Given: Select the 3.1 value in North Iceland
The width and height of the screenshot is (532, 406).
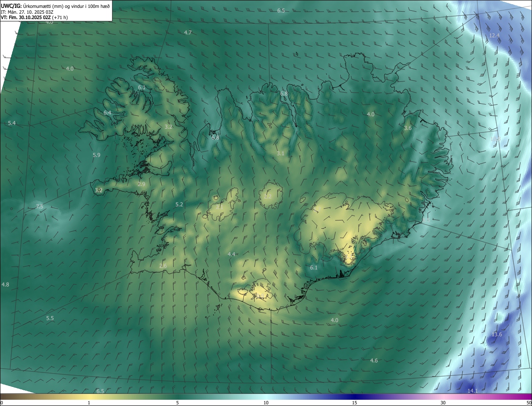Looking at the screenshot, I should (281, 154).
